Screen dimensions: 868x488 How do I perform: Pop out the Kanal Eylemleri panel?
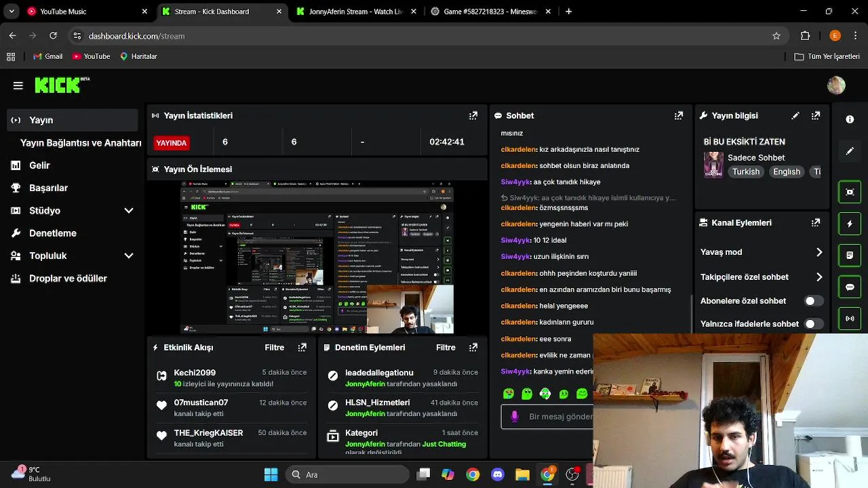pos(816,222)
